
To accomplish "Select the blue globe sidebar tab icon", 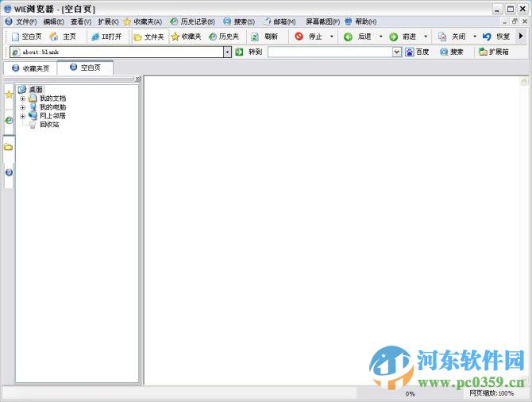I will coord(9,172).
